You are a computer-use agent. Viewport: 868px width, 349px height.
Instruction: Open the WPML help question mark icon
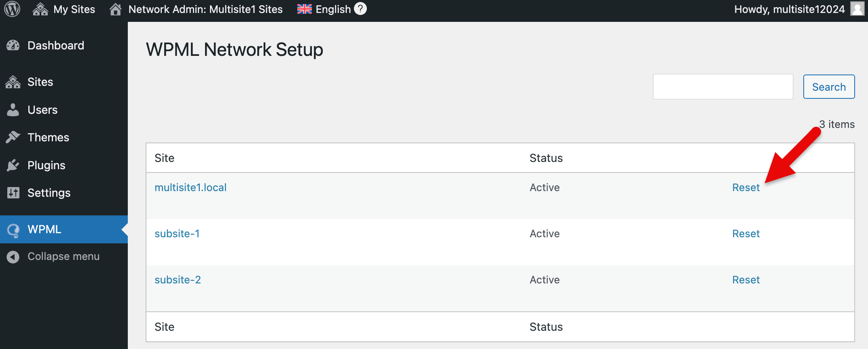coord(360,9)
